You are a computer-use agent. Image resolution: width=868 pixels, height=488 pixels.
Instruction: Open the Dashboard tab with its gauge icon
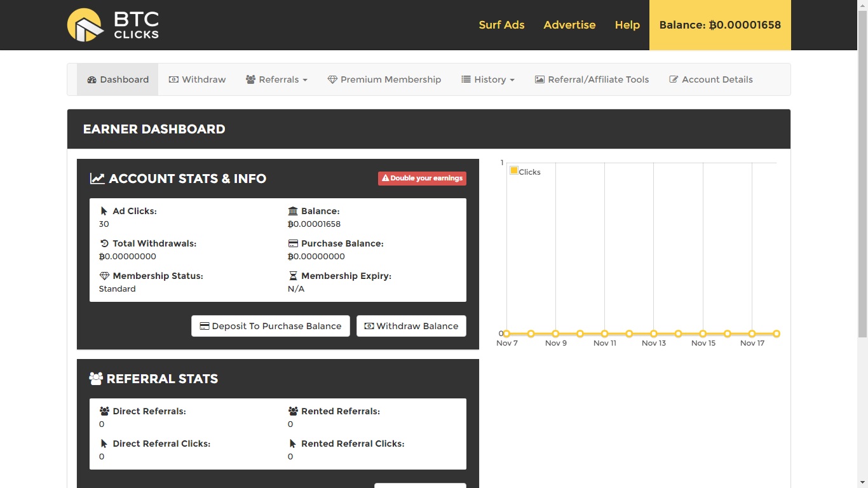tap(118, 79)
